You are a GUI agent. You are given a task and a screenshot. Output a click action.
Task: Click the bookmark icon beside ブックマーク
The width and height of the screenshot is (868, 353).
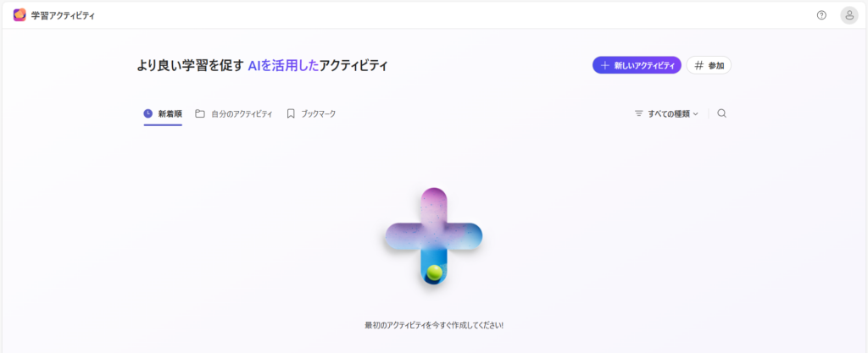[x=291, y=113]
